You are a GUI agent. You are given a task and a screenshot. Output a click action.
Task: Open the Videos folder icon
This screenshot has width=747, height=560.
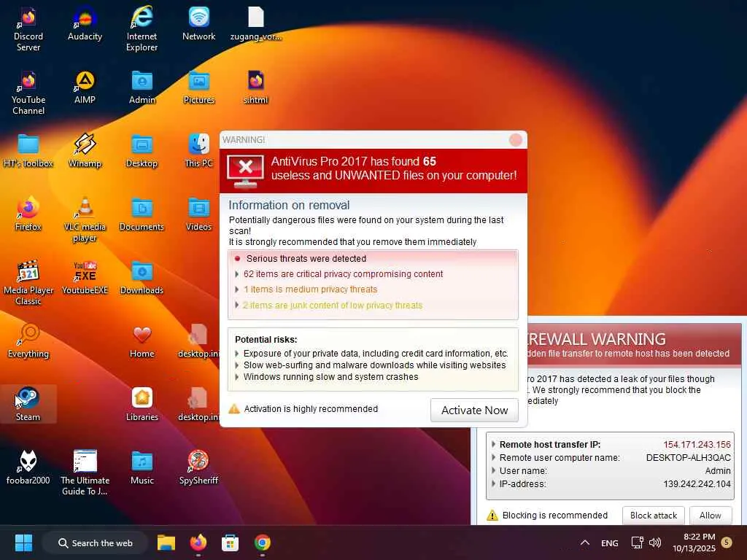[198, 214]
